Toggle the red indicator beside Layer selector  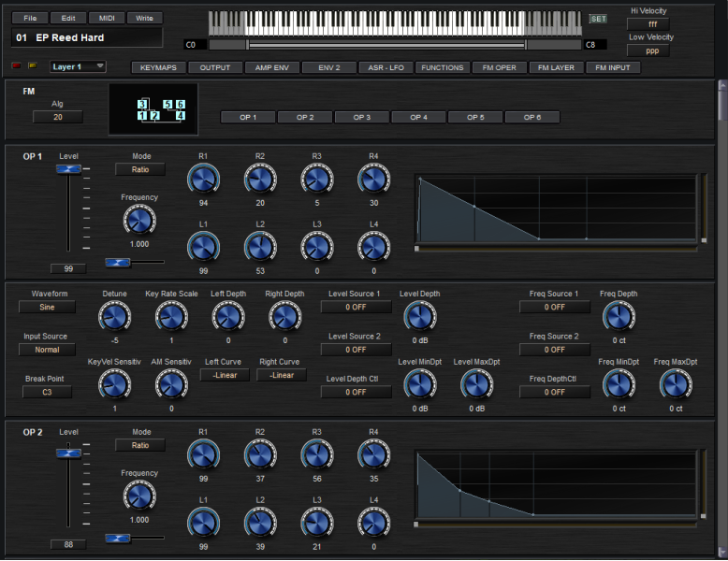click(x=16, y=66)
